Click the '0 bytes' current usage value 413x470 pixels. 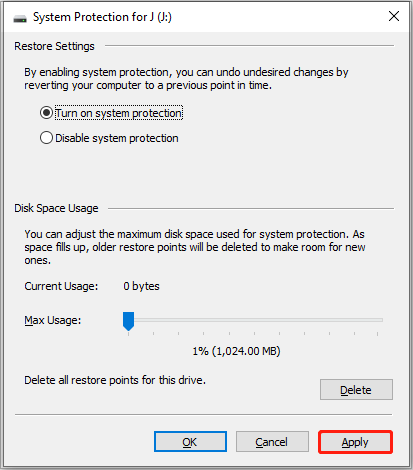point(141,286)
